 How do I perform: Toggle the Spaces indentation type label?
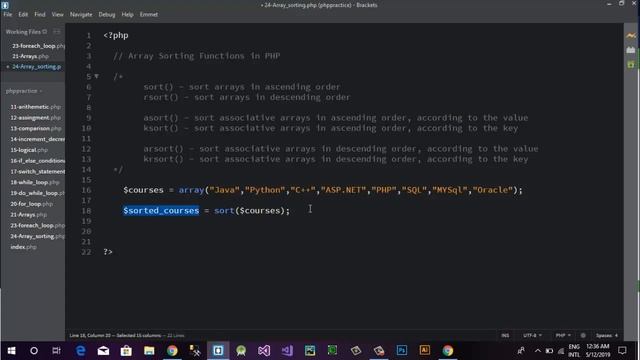point(604,336)
